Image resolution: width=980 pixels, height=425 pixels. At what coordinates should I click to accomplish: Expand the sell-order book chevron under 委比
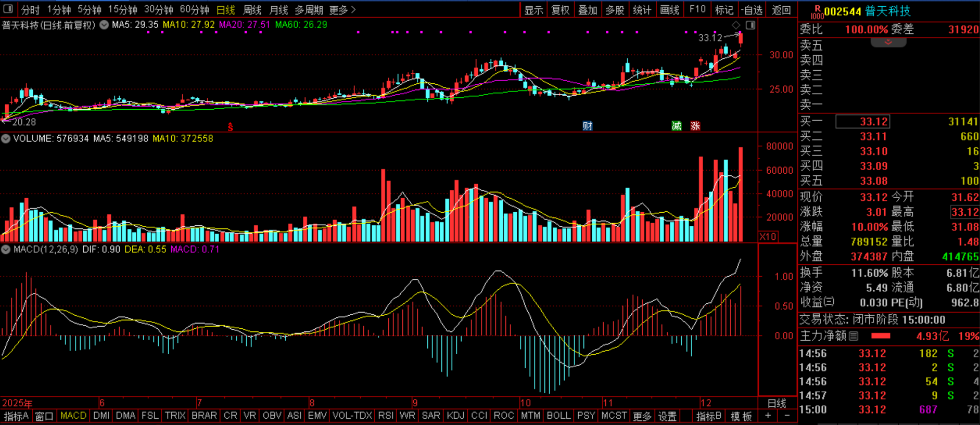click(x=888, y=42)
